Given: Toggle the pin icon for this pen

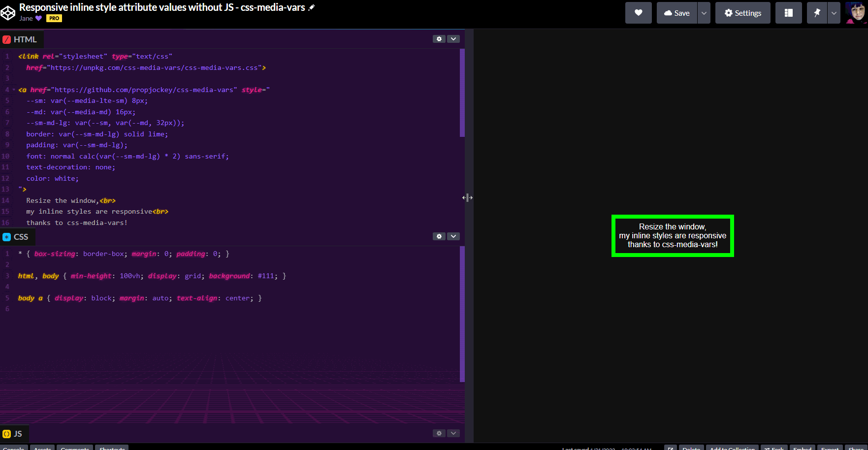Looking at the screenshot, I should point(817,13).
